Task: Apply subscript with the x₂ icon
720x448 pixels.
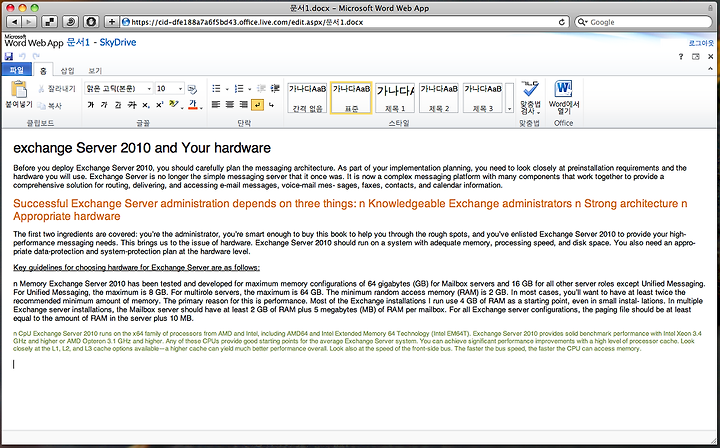Action: (x=146, y=105)
